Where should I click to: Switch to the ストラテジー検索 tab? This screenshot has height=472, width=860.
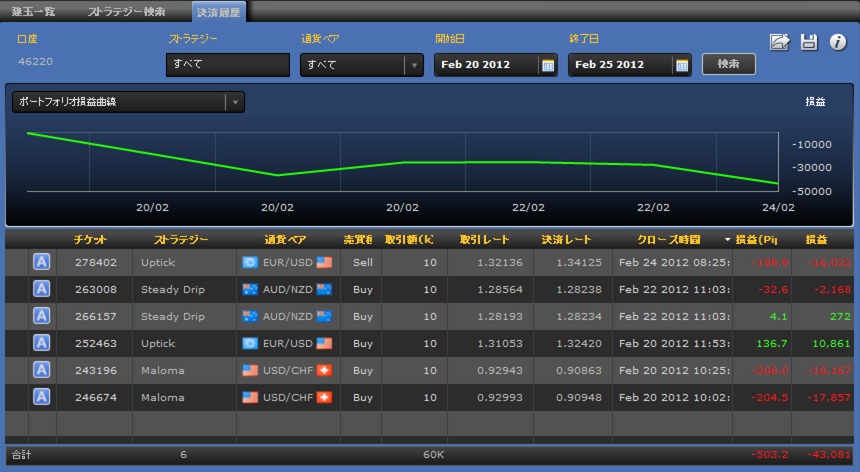tap(127, 12)
